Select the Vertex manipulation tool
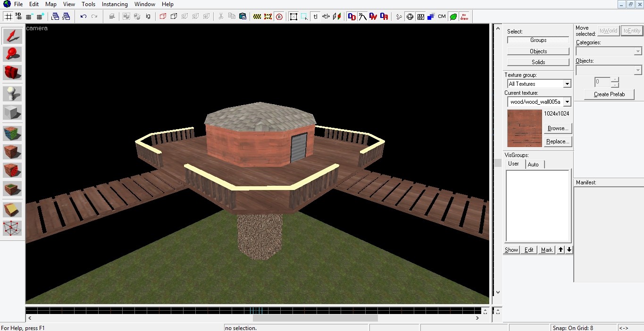The image size is (644, 331). click(x=12, y=229)
